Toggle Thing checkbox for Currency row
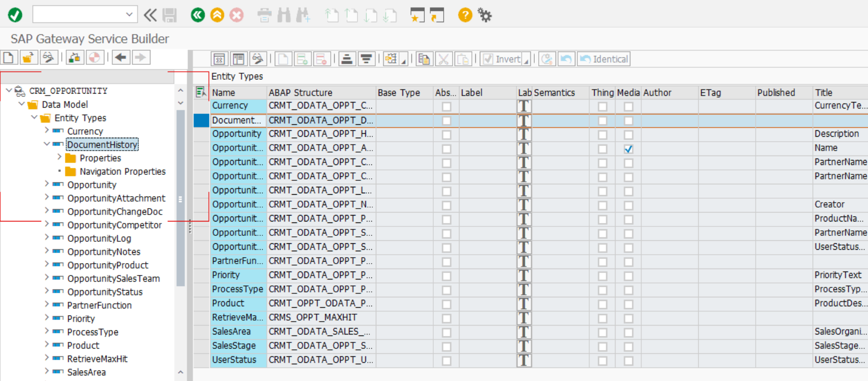This screenshot has width=868, height=381. (602, 107)
